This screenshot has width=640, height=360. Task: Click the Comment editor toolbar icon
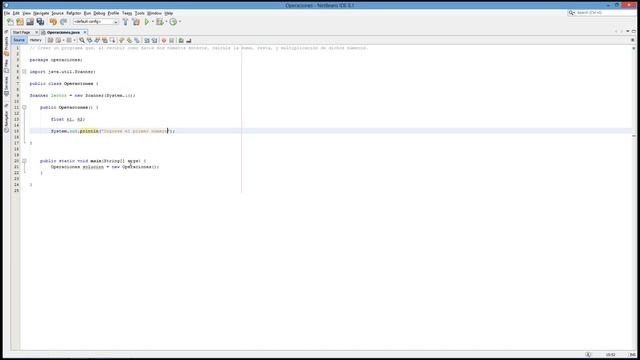(181, 40)
